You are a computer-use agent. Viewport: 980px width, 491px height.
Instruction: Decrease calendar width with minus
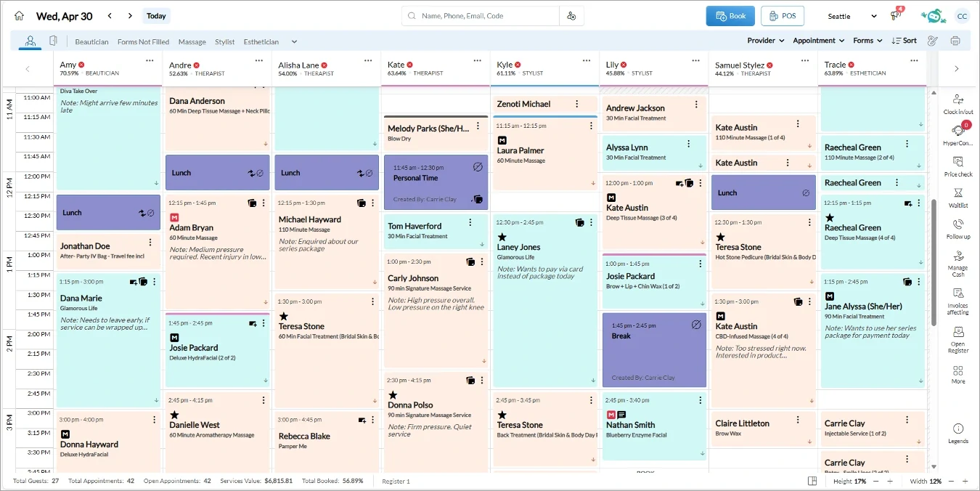(951, 481)
